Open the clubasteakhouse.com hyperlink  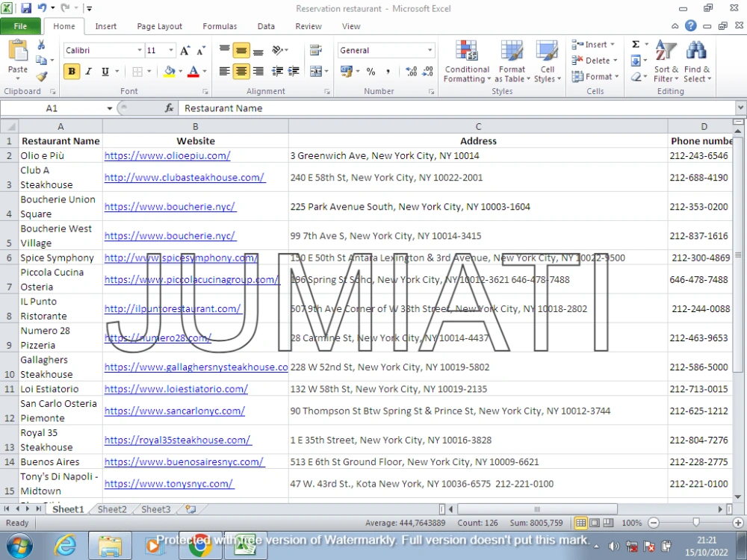(x=185, y=178)
